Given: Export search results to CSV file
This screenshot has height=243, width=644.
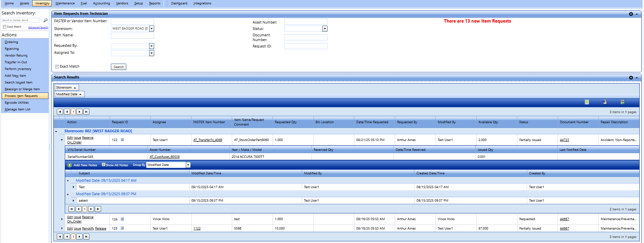Looking at the screenshot, I should pyautogui.click(x=622, y=102).
